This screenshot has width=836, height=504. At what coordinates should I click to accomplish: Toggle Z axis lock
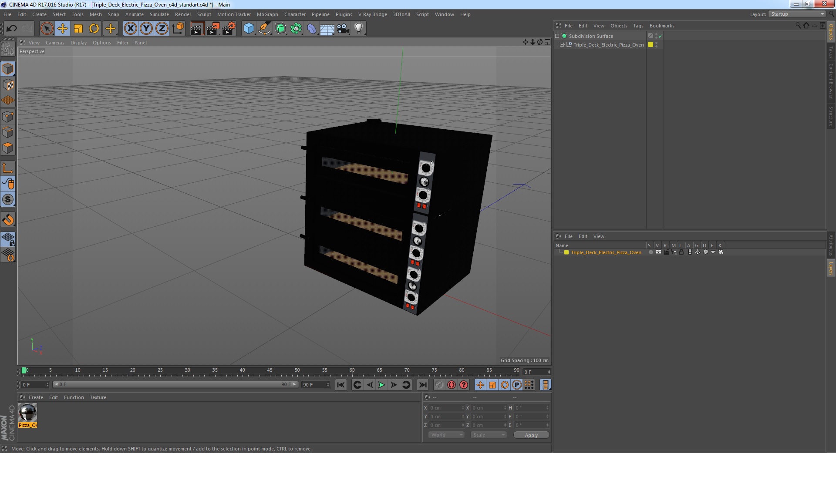(162, 29)
